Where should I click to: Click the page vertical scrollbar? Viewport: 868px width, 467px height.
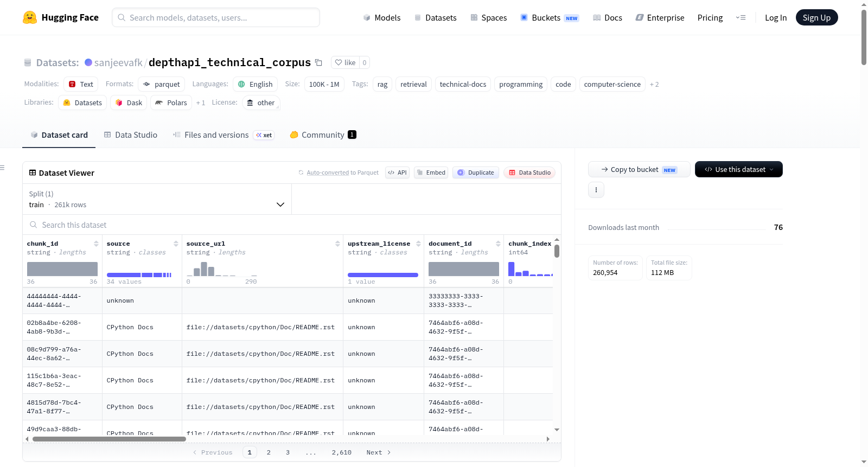864,37
